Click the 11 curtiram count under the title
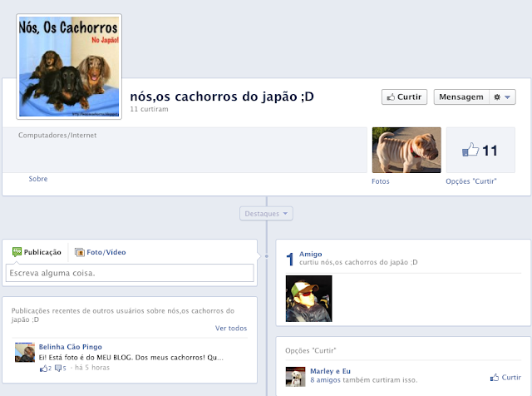The width and height of the screenshot is (532, 396). coord(150,109)
